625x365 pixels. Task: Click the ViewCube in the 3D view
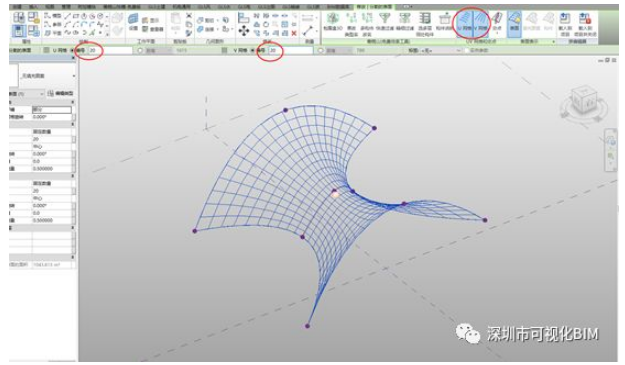click(584, 100)
